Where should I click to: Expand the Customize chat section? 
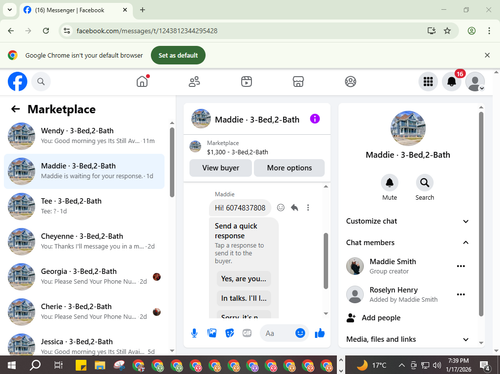[407, 221]
